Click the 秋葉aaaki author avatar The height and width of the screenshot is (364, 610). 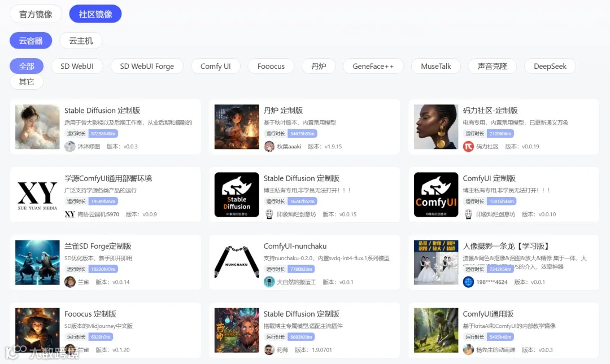click(269, 146)
